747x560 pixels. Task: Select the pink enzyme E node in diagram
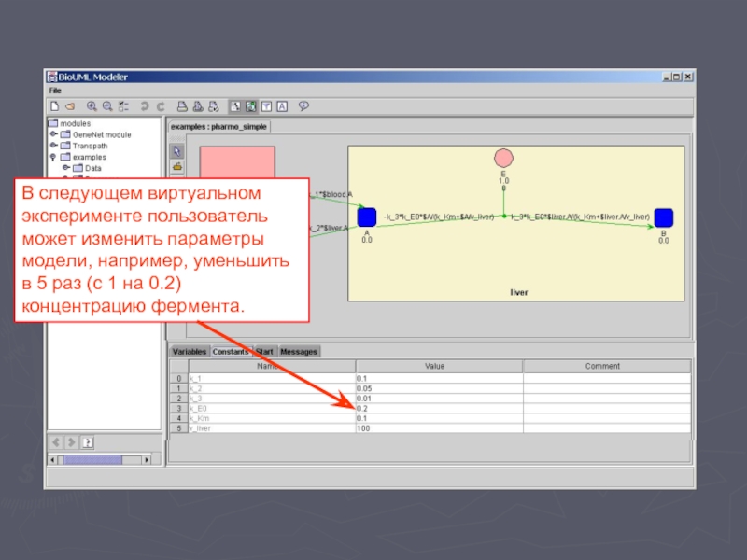pos(504,157)
